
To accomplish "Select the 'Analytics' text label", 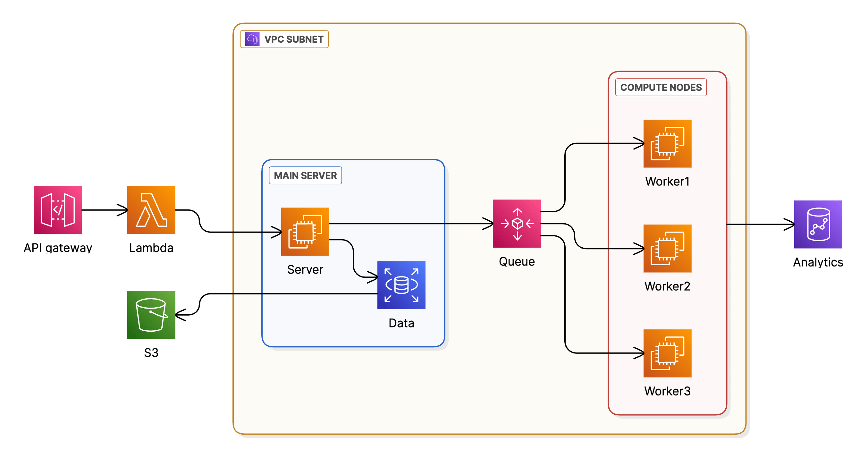I will (818, 262).
